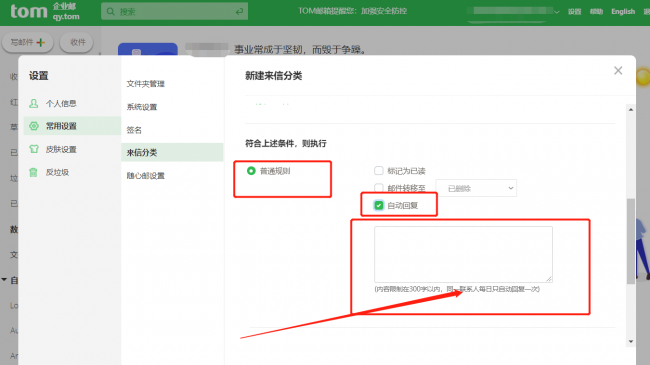Click the 帮助 link in top bar
650x365 pixels.
click(596, 12)
